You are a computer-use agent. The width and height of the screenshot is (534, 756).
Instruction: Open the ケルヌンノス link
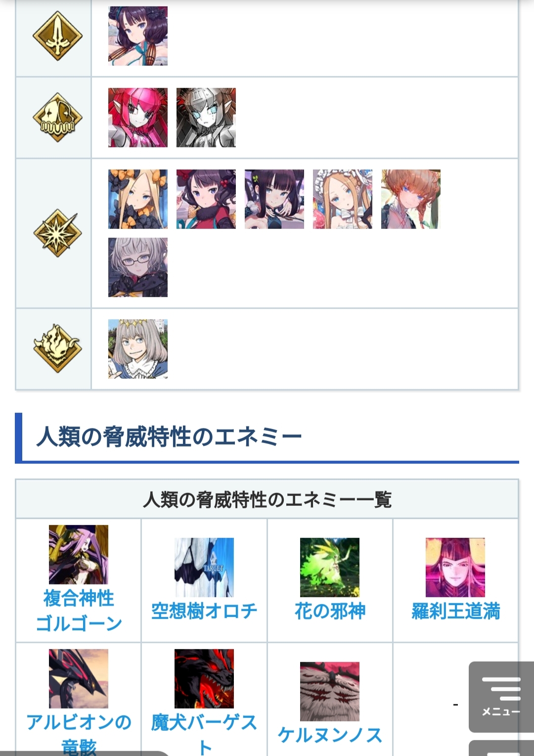point(330,735)
